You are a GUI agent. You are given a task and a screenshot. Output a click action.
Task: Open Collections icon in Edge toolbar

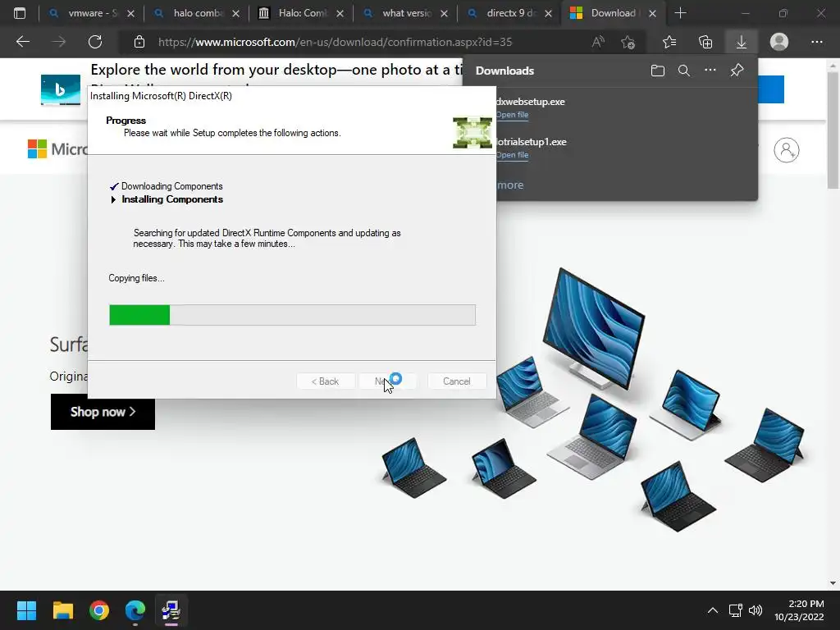(705, 42)
